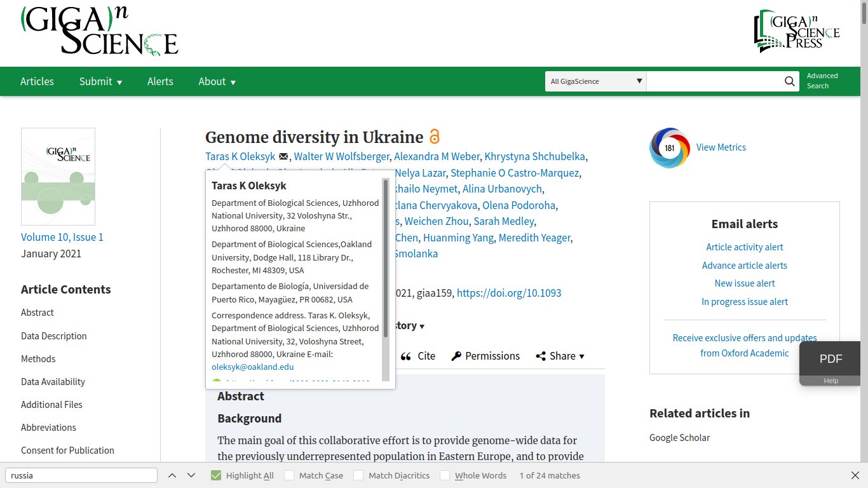The height and width of the screenshot is (488, 868).
Task: Expand the article history dropdown arrow
Action: coord(422,327)
